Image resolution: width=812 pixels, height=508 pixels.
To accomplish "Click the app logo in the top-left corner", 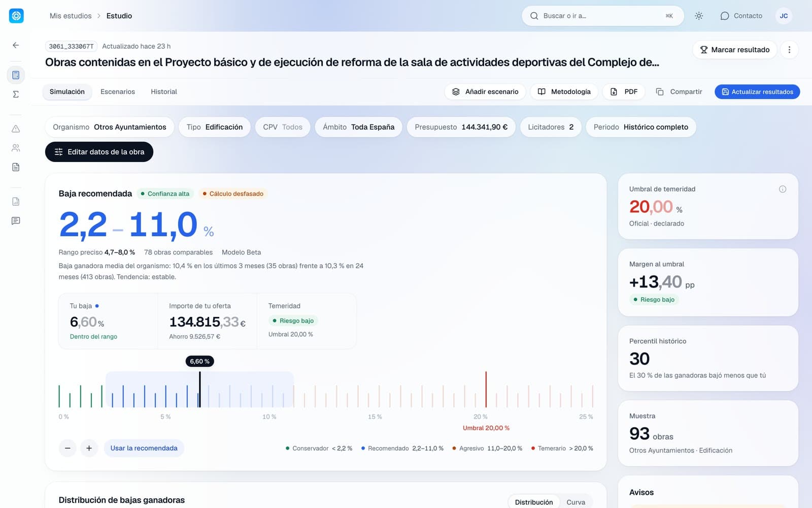I will tap(16, 16).
